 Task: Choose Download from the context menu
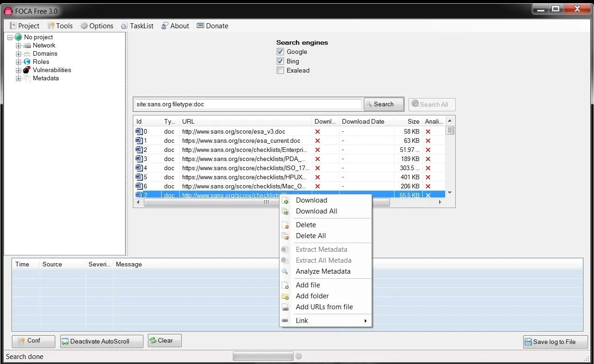pos(326,200)
